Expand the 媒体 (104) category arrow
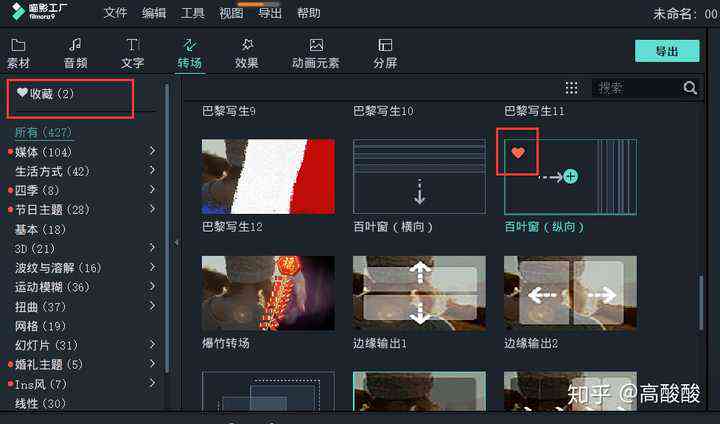 [x=152, y=151]
